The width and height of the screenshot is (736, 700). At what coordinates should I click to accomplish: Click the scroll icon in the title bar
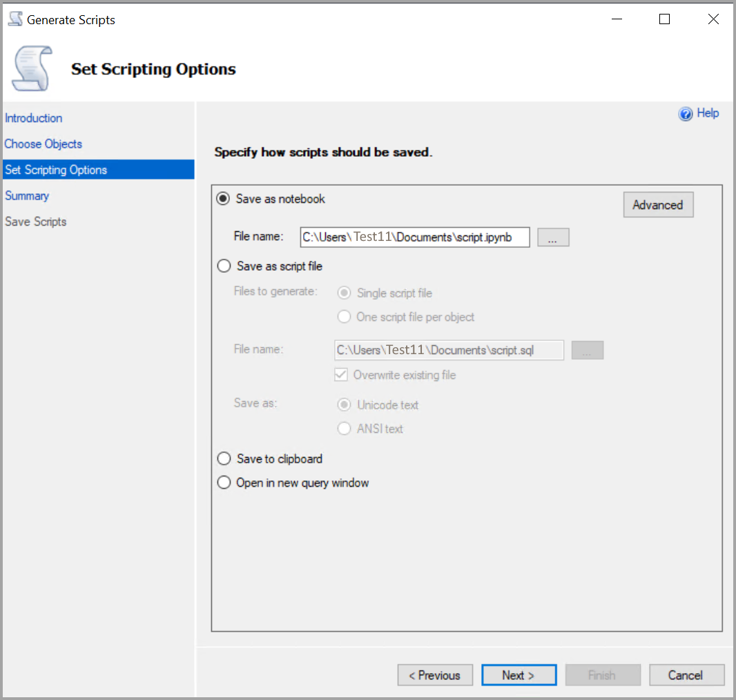pyautogui.click(x=14, y=19)
